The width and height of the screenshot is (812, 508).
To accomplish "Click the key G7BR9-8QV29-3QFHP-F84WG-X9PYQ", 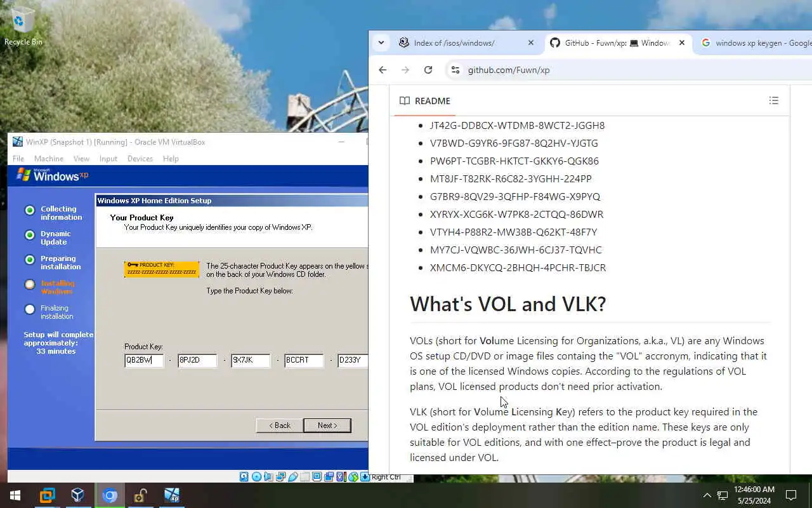I will (515, 196).
